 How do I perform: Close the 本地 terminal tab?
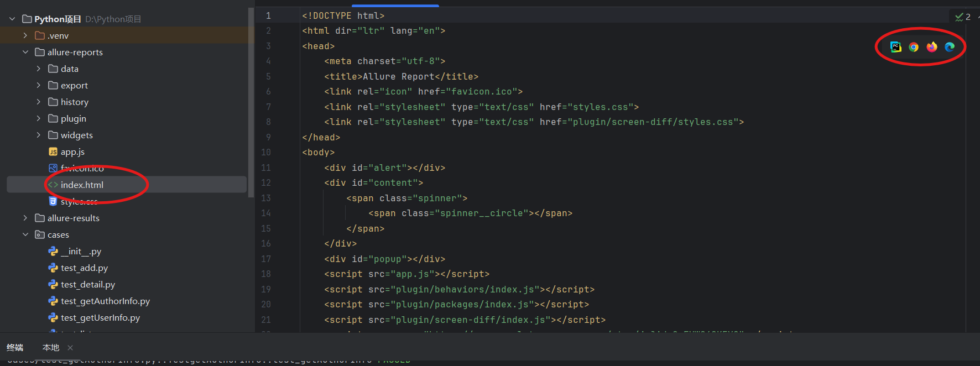click(x=70, y=348)
